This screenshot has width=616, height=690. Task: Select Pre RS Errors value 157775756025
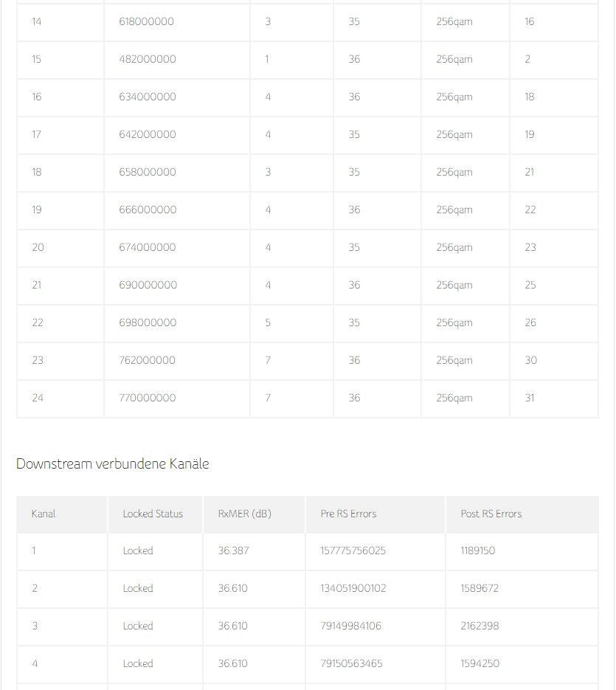353,551
